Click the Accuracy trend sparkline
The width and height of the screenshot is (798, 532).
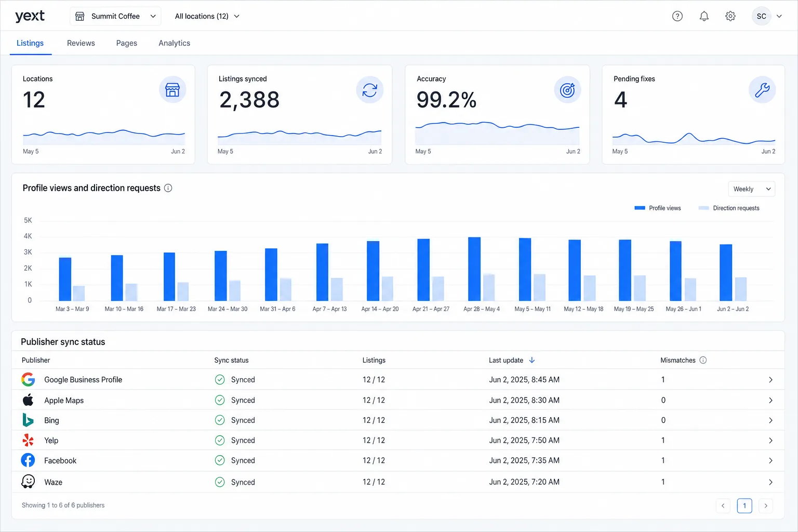497,133
